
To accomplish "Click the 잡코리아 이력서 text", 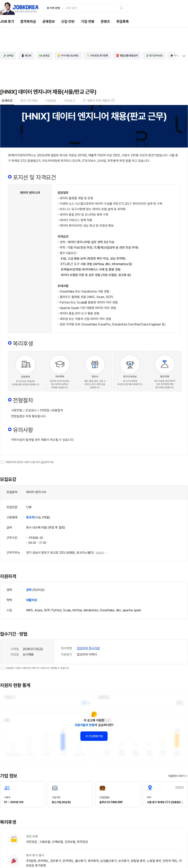I will pyautogui.click(x=87, y=655).
